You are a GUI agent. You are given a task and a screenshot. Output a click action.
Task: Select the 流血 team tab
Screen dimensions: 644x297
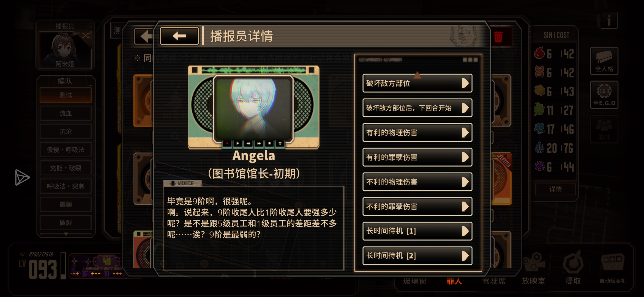(66, 113)
